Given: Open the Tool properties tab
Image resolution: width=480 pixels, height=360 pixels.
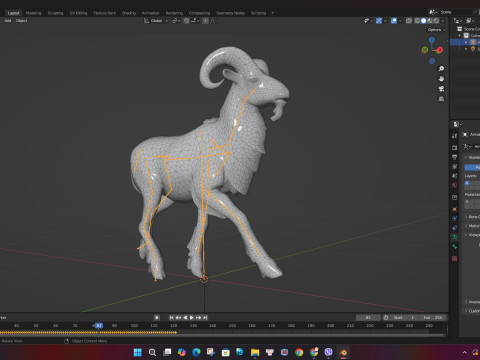Looking at the screenshot, I should [455, 136].
